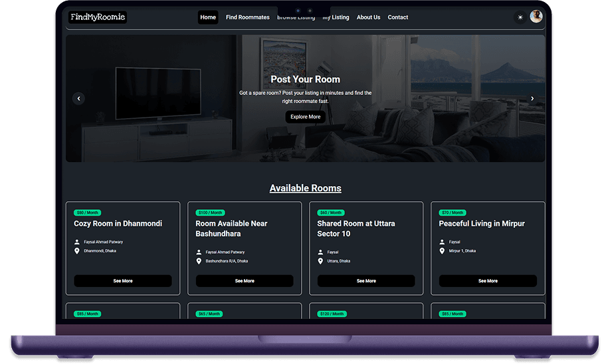Click the FindMyRoomie logo
Image resolution: width=610 pixels, height=364 pixels.
pos(98,17)
